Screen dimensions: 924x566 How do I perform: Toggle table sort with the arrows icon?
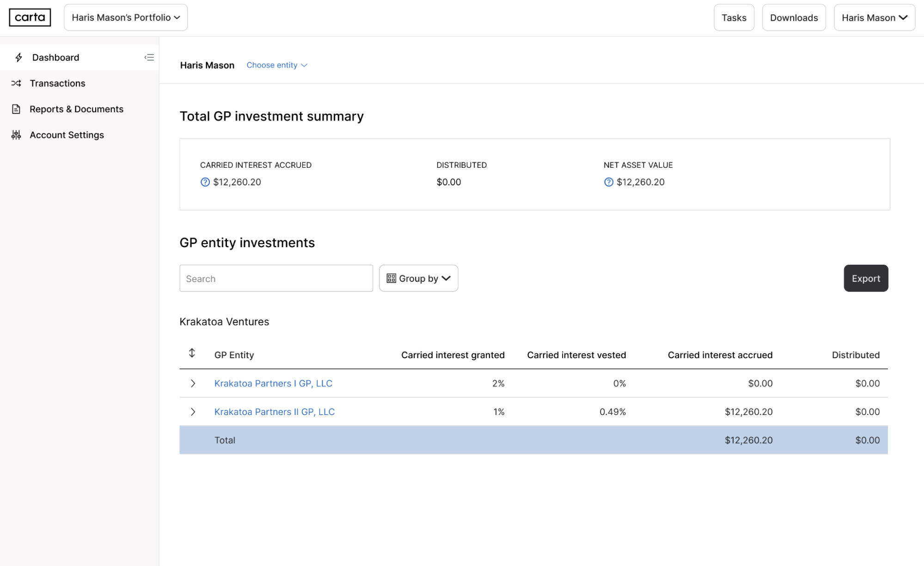(x=192, y=353)
